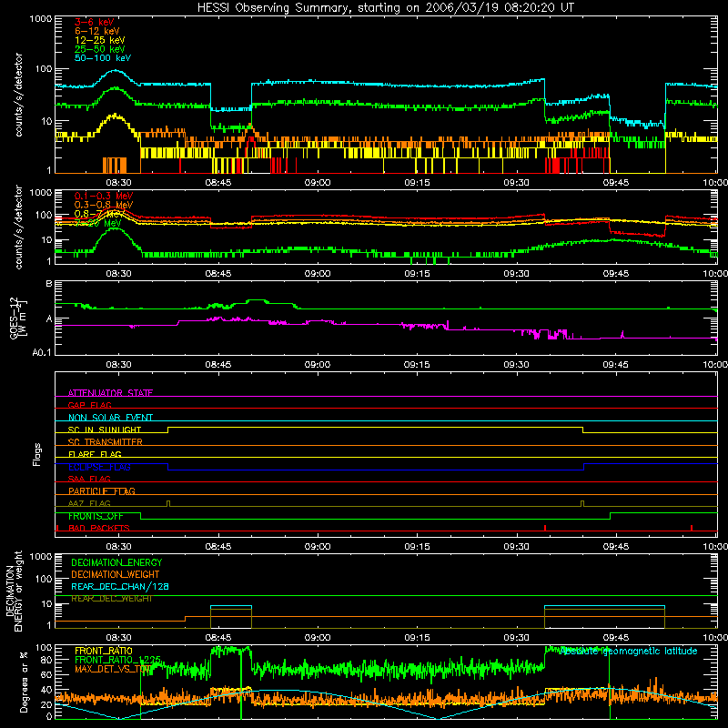The height and width of the screenshot is (728, 728).
Task: Click the A0.1 tick label on GOES panel
Action: tap(42, 353)
